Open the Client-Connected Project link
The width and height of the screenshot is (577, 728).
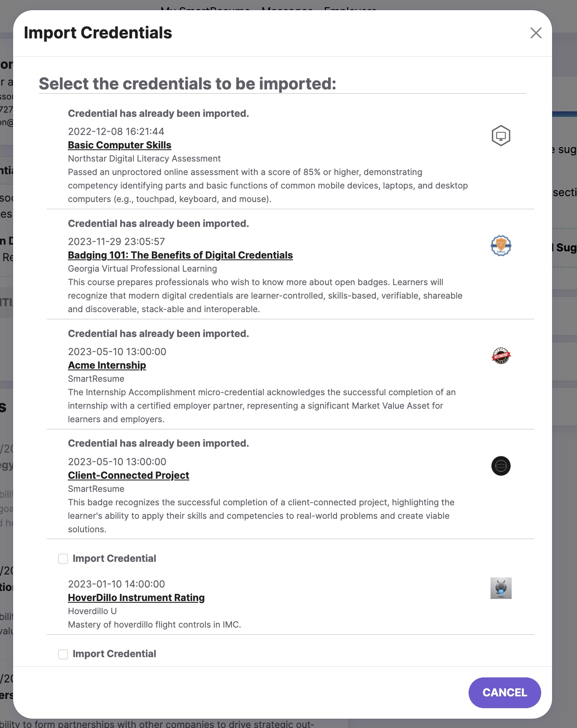coord(128,475)
